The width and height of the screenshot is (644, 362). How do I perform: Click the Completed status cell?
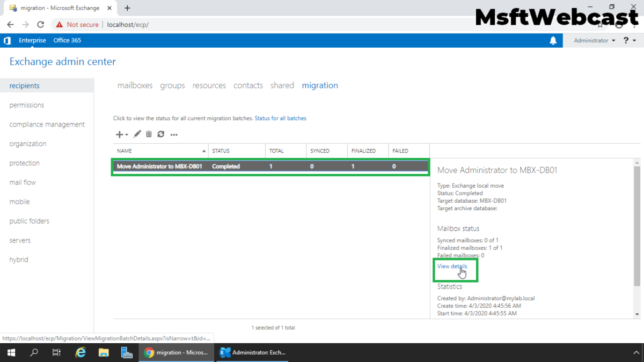[x=226, y=166]
